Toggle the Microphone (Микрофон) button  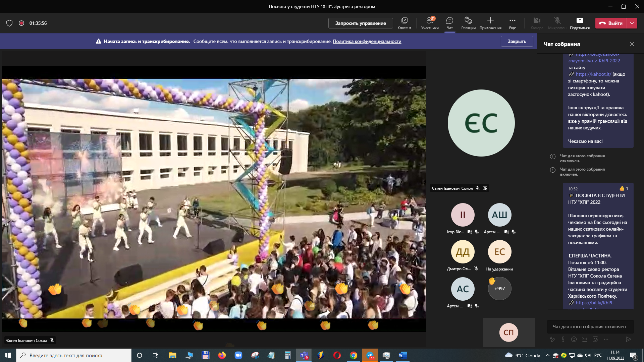(x=557, y=21)
